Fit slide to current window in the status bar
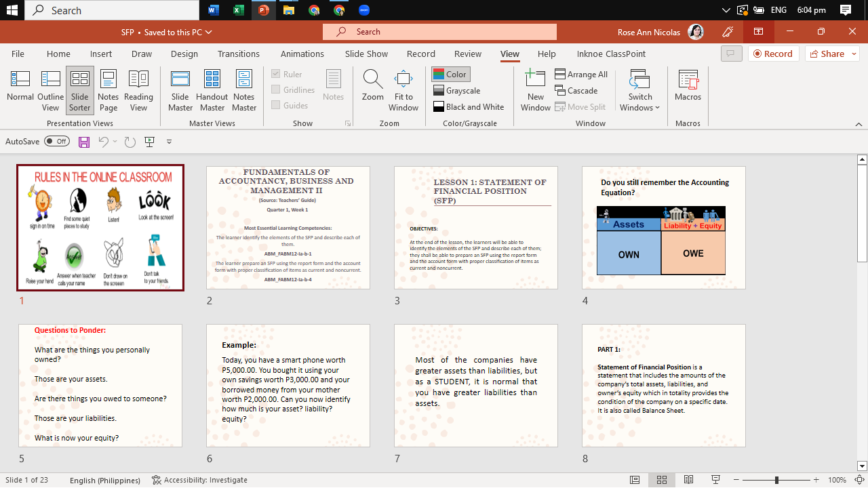 coord(859,480)
